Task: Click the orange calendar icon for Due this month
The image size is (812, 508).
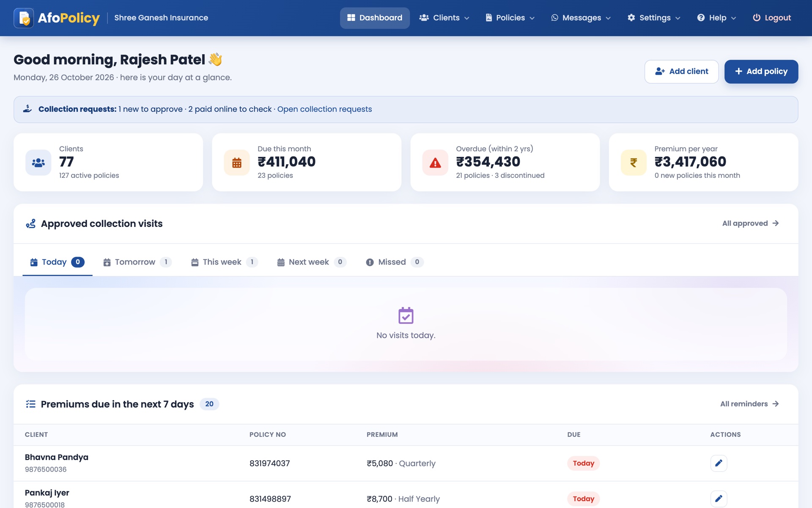Action: click(x=237, y=163)
